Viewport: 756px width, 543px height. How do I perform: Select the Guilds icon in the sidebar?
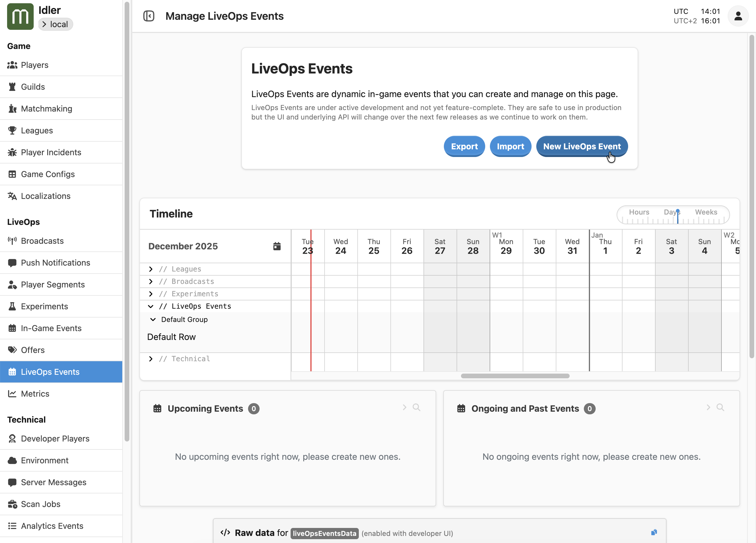(x=12, y=86)
